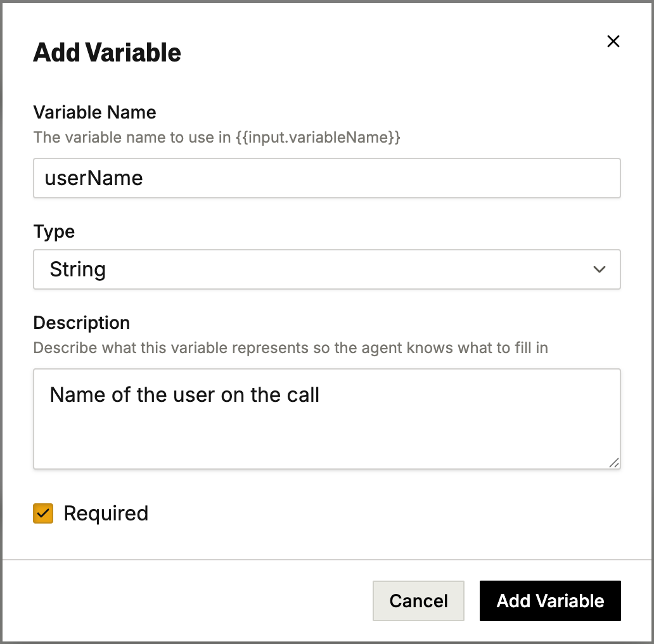654x644 pixels.
Task: Click the Required label text
Action: click(x=106, y=513)
